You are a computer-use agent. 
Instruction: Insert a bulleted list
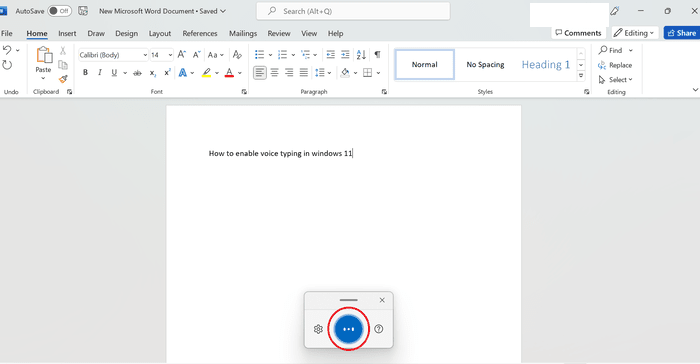(x=259, y=54)
